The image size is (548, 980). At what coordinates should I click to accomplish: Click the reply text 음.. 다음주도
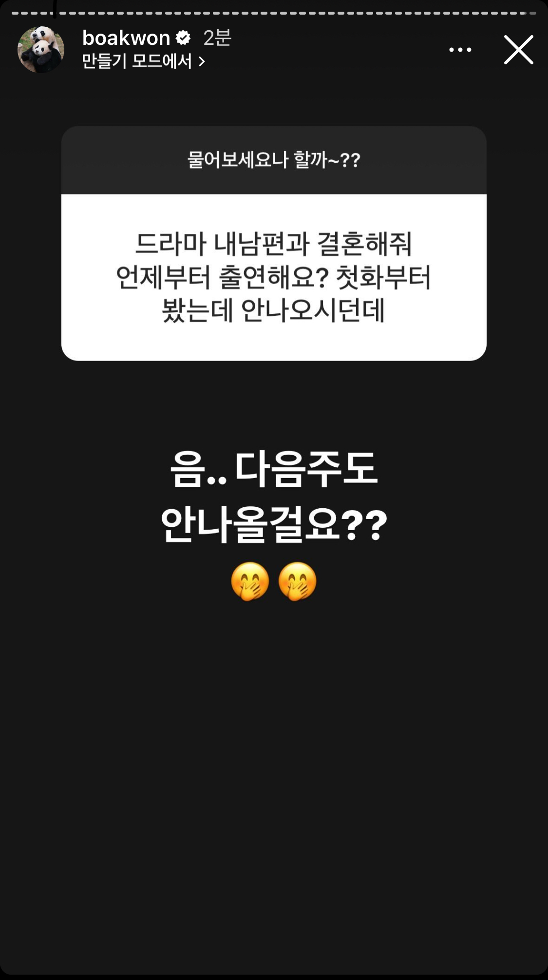click(x=274, y=469)
